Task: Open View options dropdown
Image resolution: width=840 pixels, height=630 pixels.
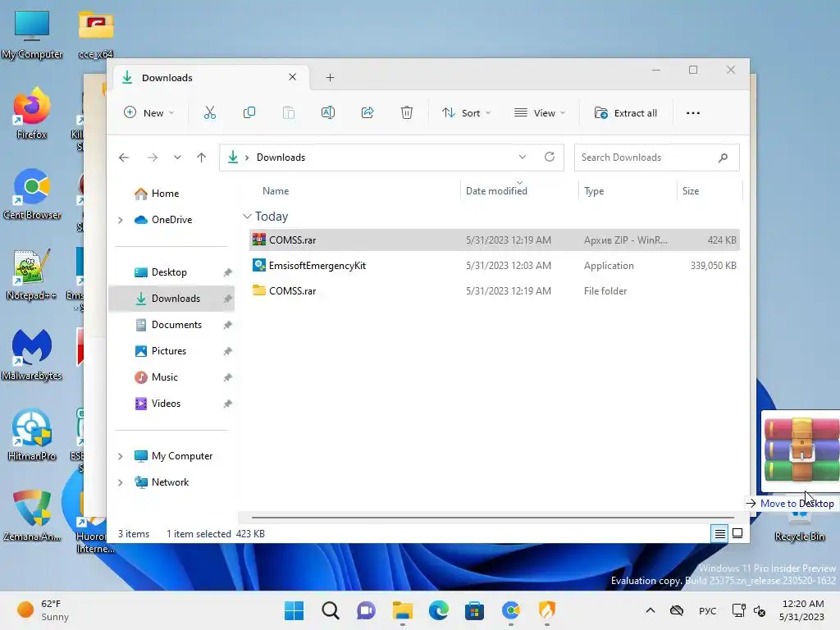Action: click(x=540, y=113)
